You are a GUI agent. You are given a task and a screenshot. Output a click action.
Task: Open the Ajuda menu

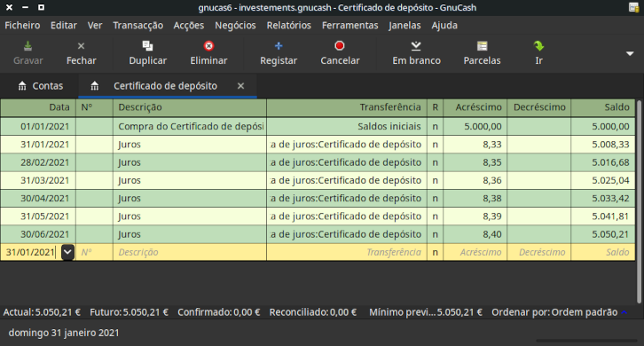(x=444, y=26)
